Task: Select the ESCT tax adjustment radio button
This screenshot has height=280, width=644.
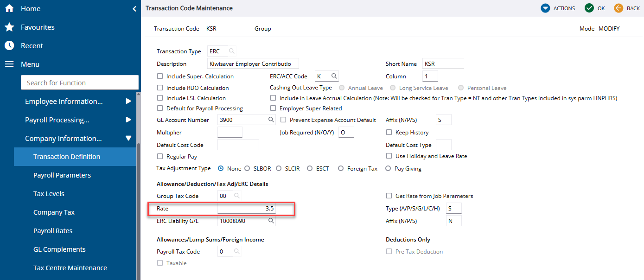Action: 310,169
